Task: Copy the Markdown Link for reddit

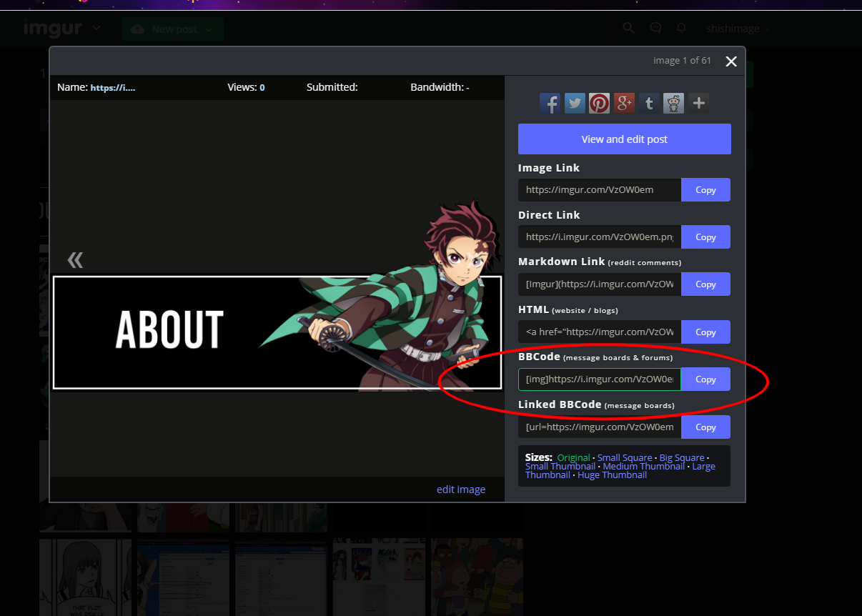Action: pos(705,284)
